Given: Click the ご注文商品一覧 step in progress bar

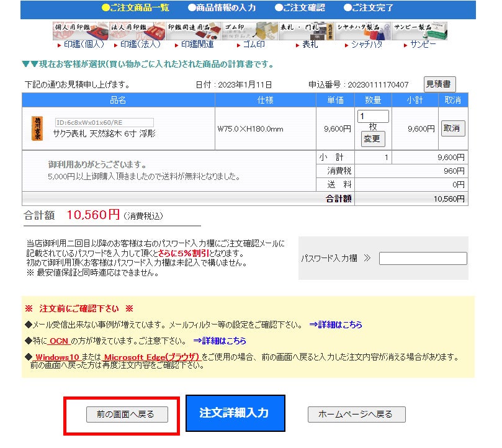Looking at the screenshot, I should coord(135,7).
